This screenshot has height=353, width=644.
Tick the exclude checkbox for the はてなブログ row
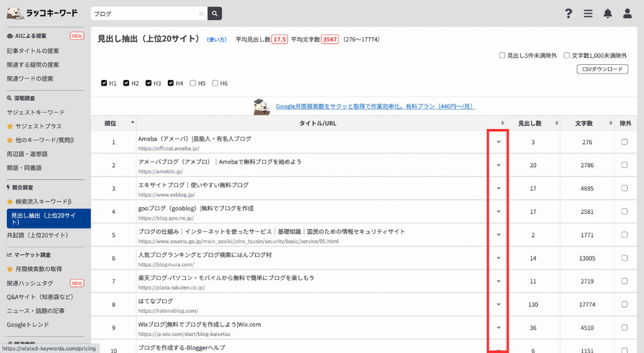point(625,304)
